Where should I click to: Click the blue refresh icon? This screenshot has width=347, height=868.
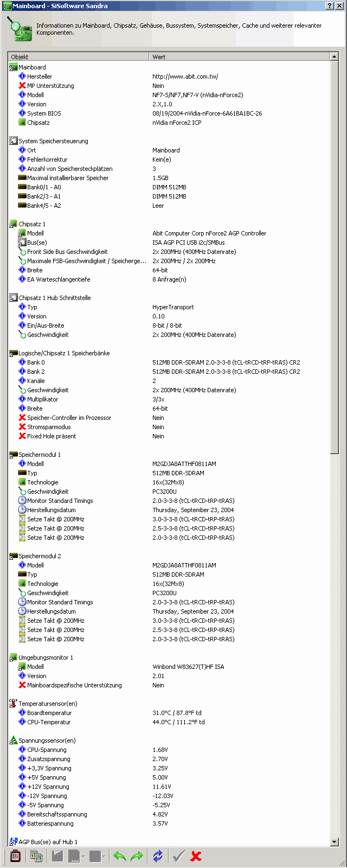click(158, 856)
